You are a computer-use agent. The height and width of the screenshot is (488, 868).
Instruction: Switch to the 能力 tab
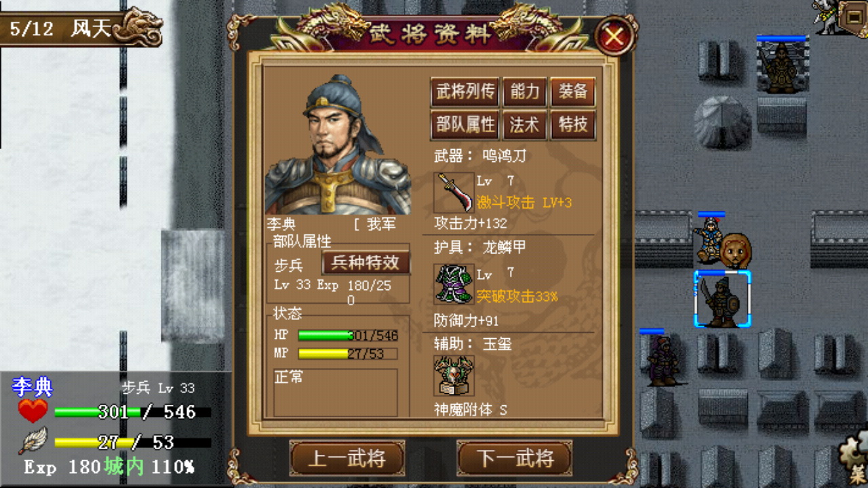tap(524, 92)
